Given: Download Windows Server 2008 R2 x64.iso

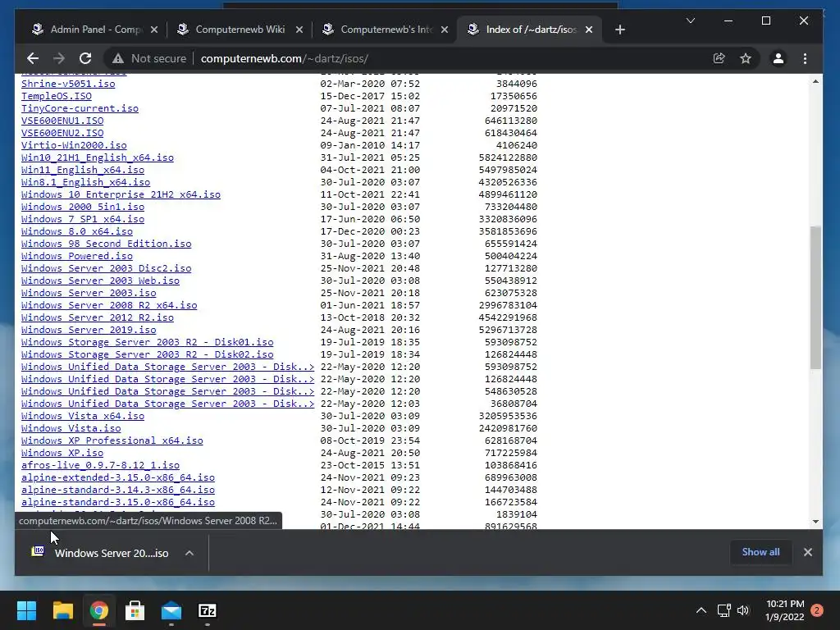Looking at the screenshot, I should point(109,305).
